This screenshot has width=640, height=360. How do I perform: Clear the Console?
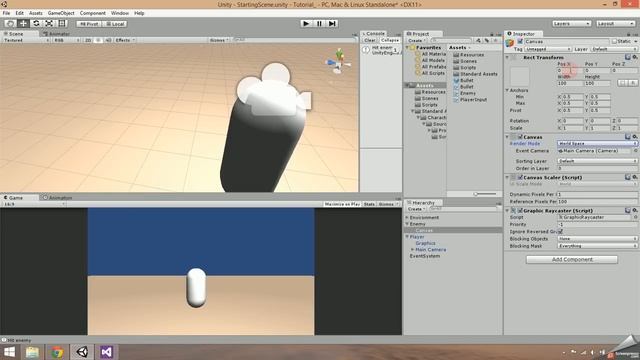click(370, 40)
